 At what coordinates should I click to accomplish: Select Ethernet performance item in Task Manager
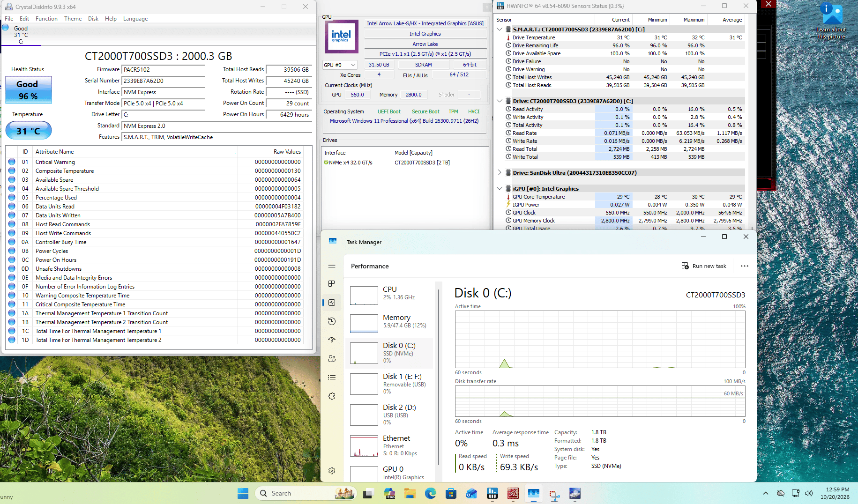(389, 445)
